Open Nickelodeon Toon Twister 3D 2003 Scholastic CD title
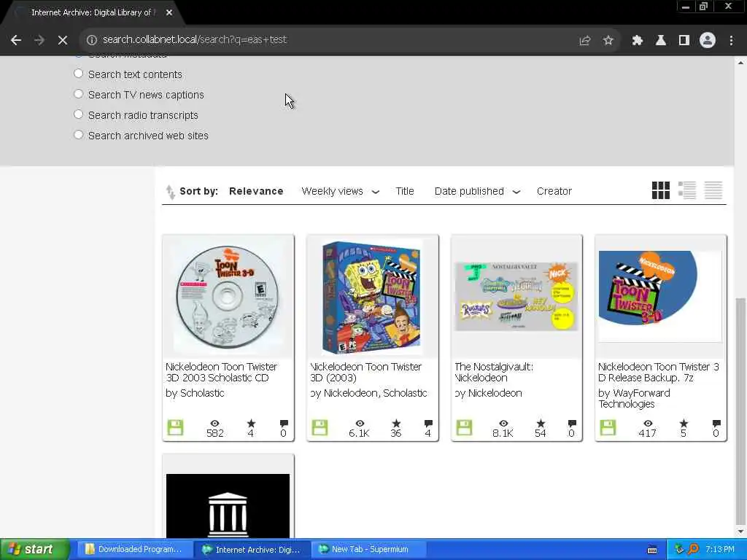747x560 pixels. 221,372
